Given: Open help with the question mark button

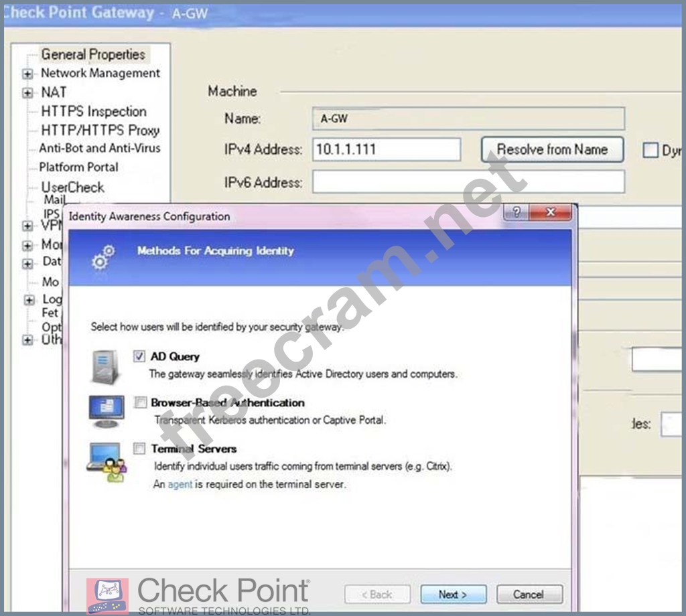Looking at the screenshot, I should click(x=516, y=212).
